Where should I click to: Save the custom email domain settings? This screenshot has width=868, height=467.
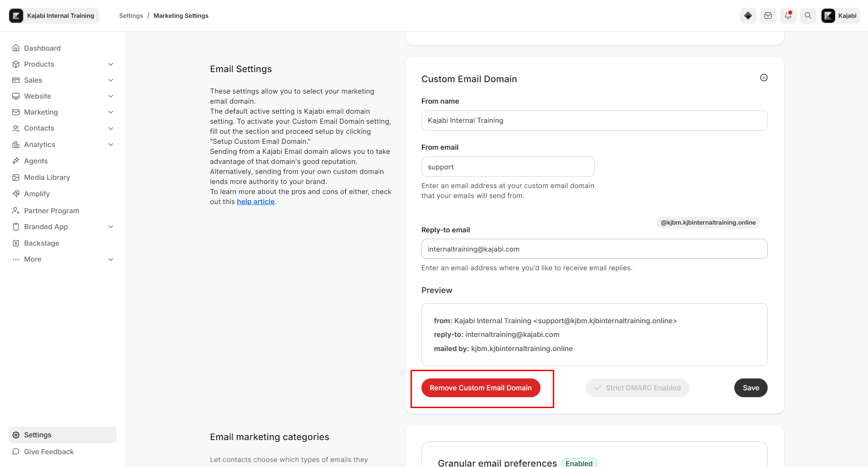(751, 388)
